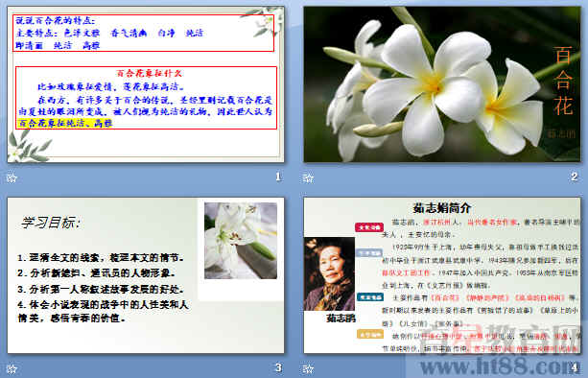This screenshot has height=378, width=588.
Task: Select the 茹志鹃简介 slide
Action: pos(442,275)
